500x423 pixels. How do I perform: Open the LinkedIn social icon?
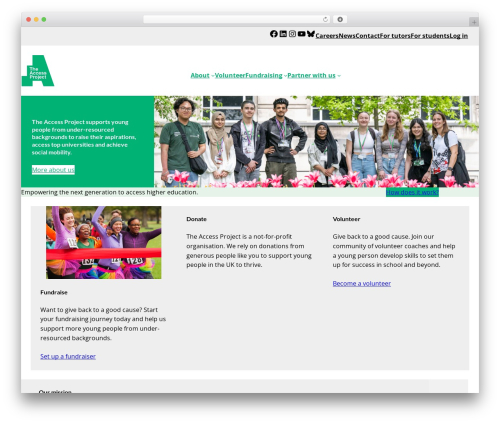[x=283, y=34]
